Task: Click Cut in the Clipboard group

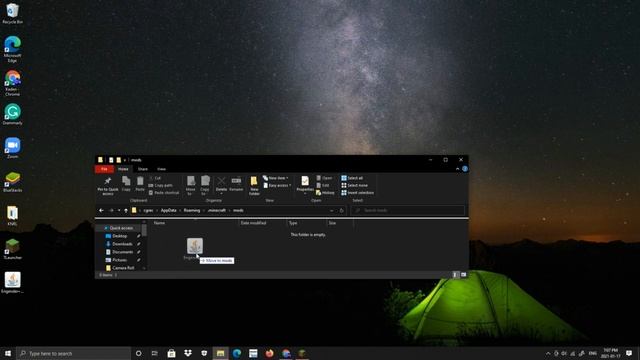Action: coord(155,178)
